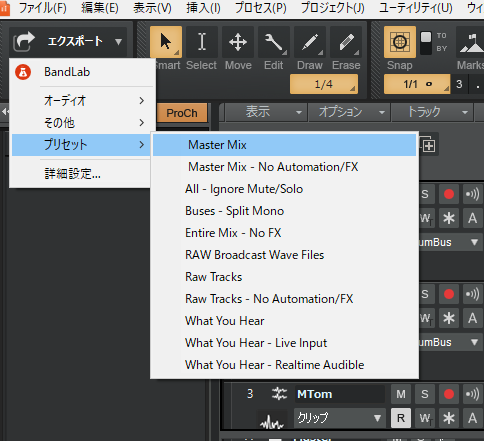Choose the What You Hear preset
Viewport: 484px width, 441px height.
pos(284,321)
